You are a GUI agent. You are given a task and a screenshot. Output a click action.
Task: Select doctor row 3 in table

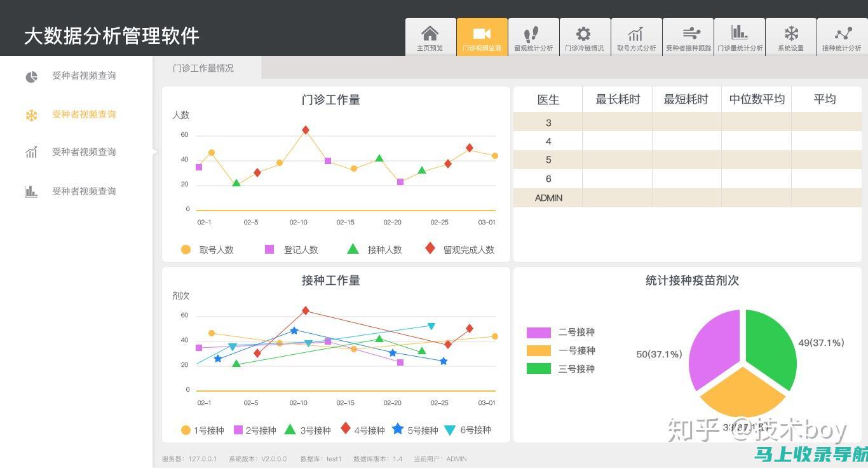point(688,122)
